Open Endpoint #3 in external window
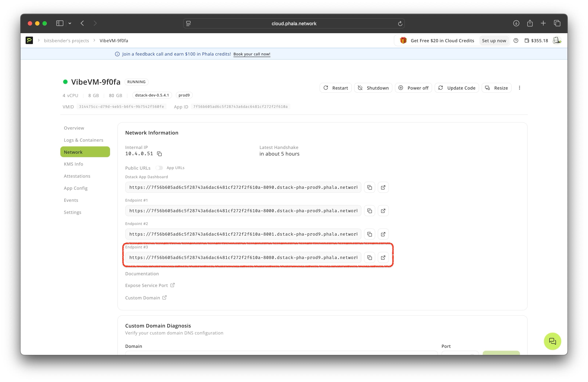The height and width of the screenshot is (382, 588). 383,258
